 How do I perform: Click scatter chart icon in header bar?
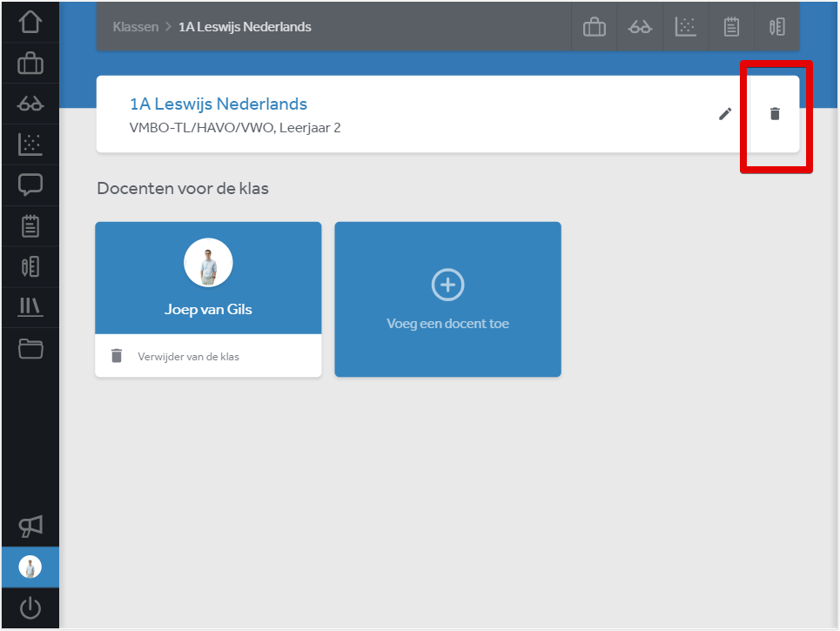click(686, 27)
